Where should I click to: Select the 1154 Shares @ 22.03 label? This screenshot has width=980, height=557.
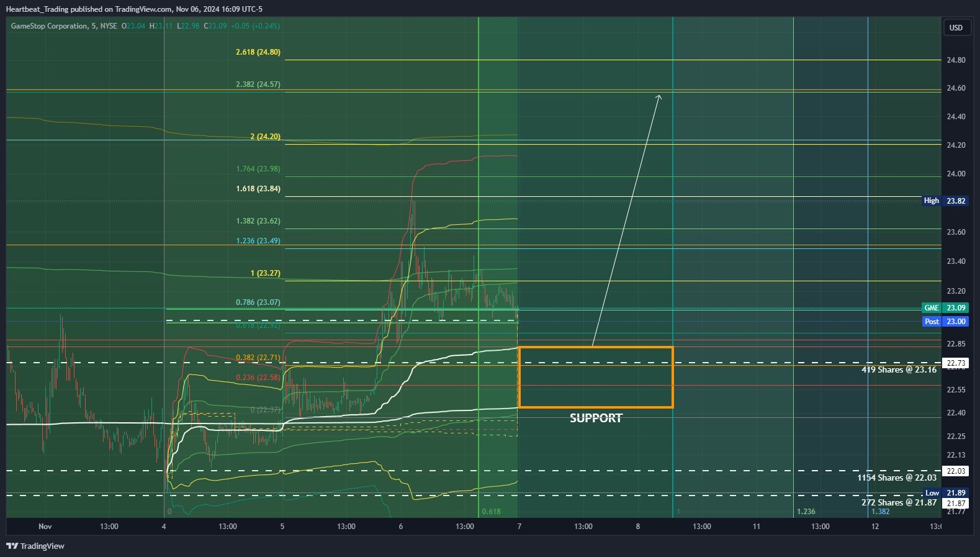click(x=897, y=478)
